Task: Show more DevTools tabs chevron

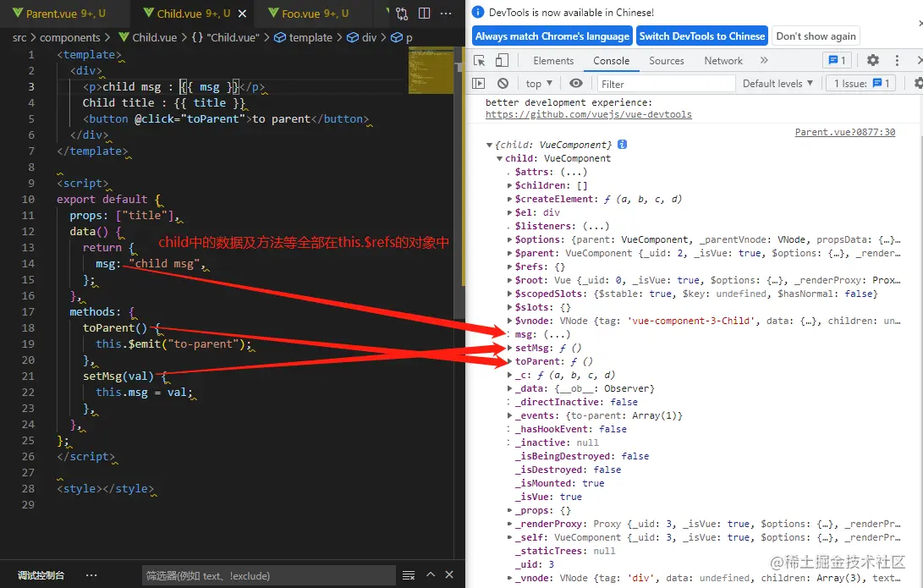Action: point(764,60)
